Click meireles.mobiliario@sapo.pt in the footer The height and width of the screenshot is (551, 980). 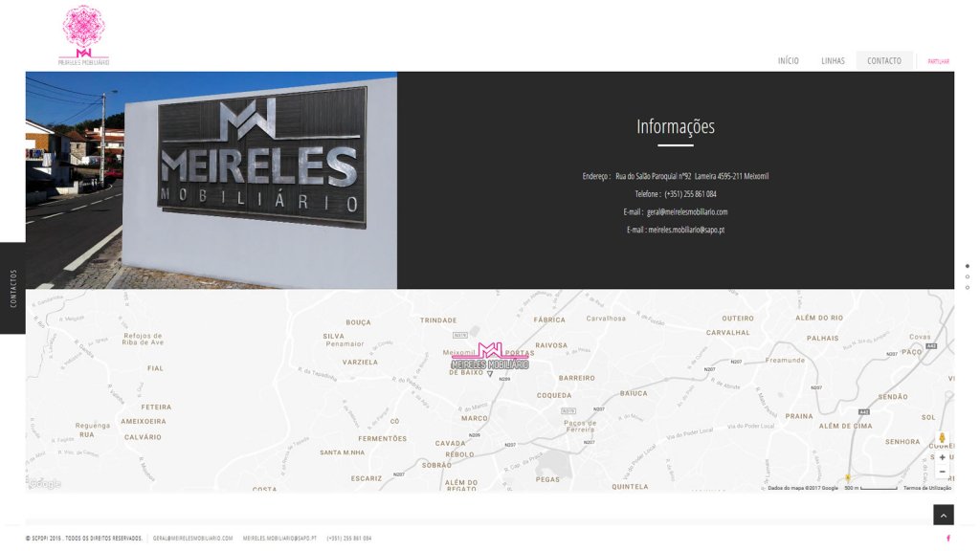(x=279, y=538)
